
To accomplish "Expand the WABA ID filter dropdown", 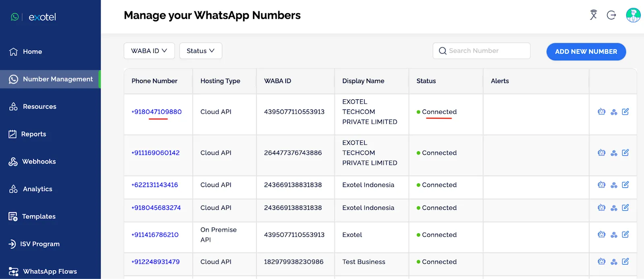I will point(149,51).
